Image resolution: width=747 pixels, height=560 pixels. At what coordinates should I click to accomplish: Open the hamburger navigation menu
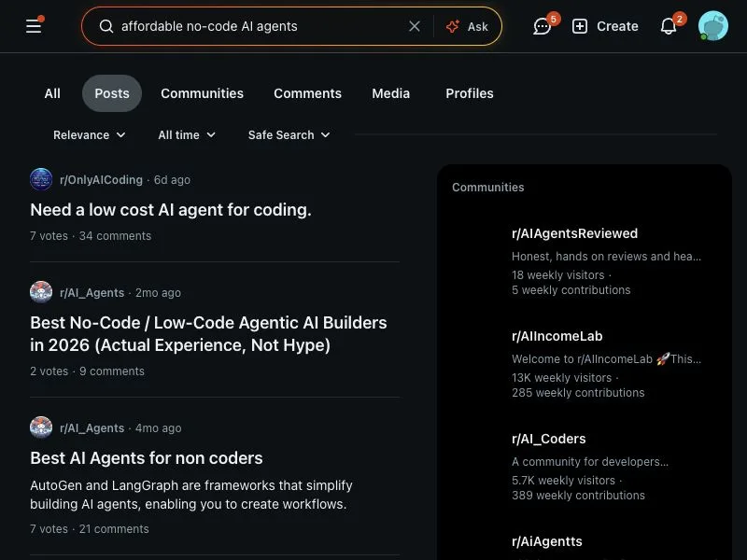tap(34, 26)
